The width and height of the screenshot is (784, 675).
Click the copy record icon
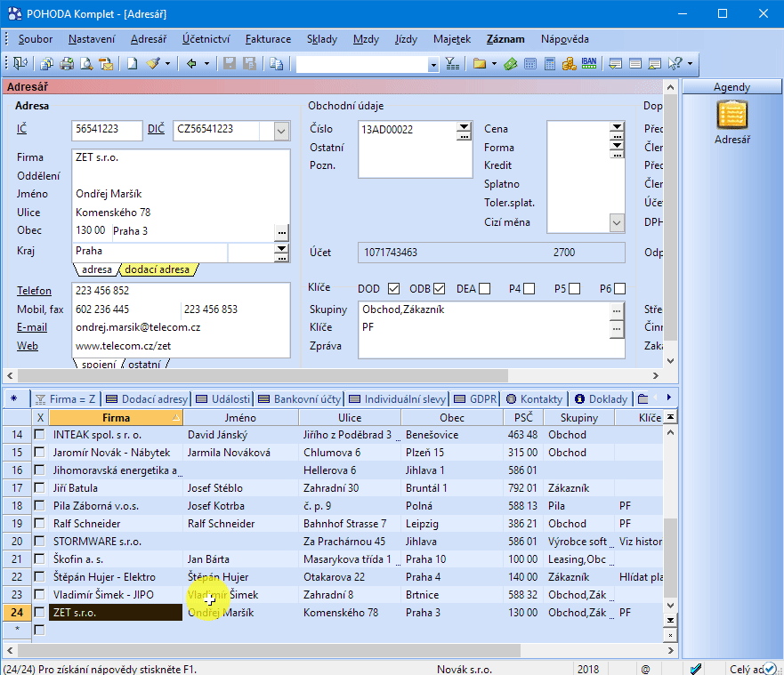276,63
